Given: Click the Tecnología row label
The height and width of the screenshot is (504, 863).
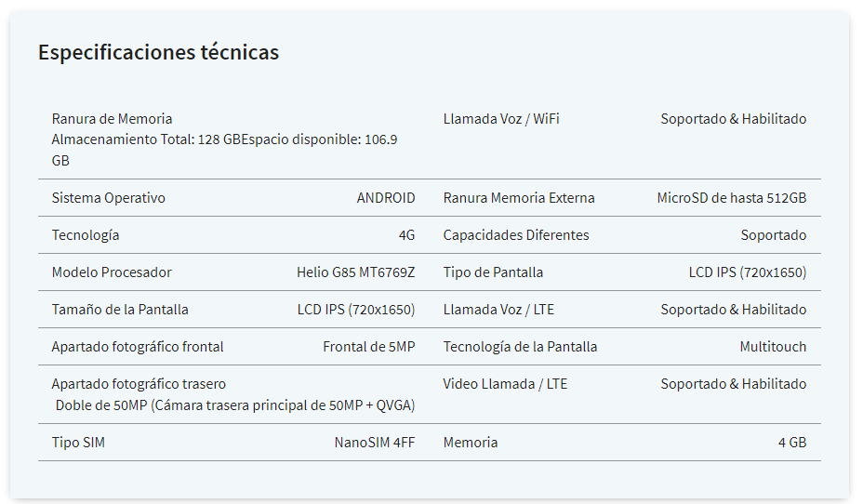Looking at the screenshot, I should tap(86, 235).
